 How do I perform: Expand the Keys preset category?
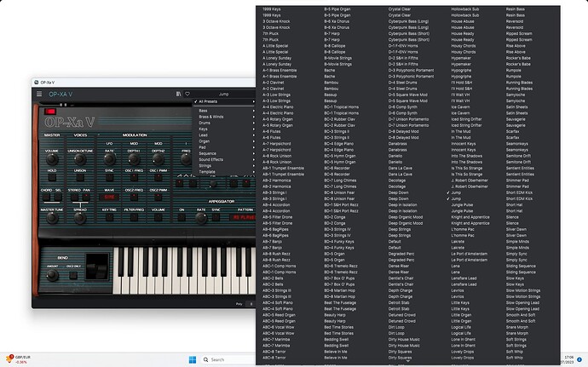224,129
